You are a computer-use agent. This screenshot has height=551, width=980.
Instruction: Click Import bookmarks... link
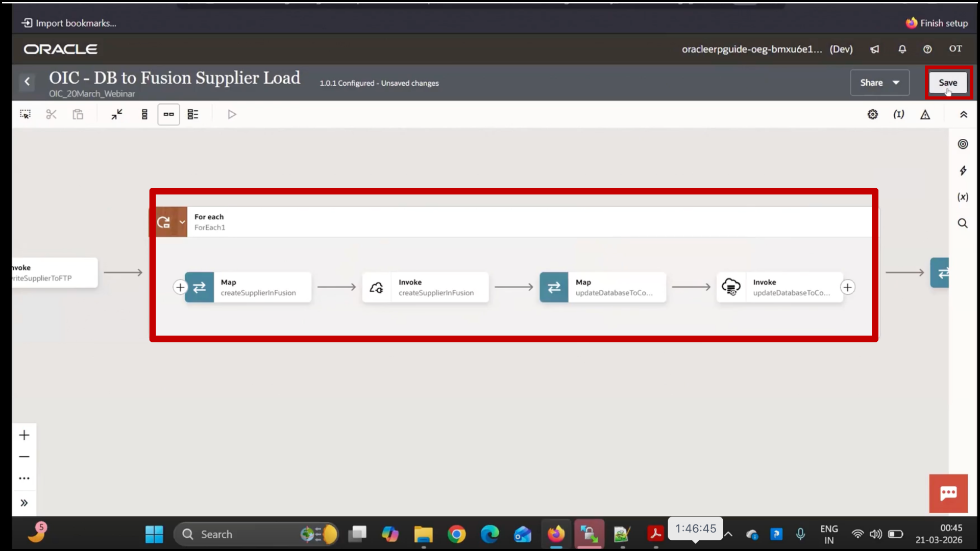[x=69, y=23]
